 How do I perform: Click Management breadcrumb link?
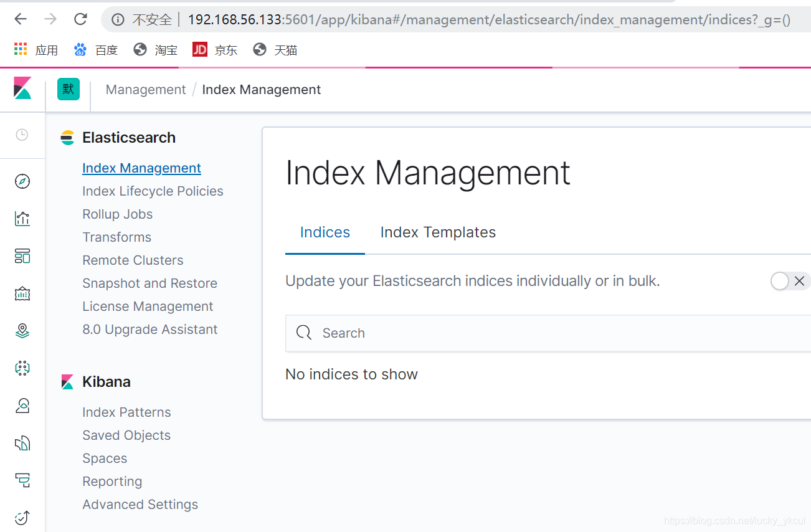(146, 90)
